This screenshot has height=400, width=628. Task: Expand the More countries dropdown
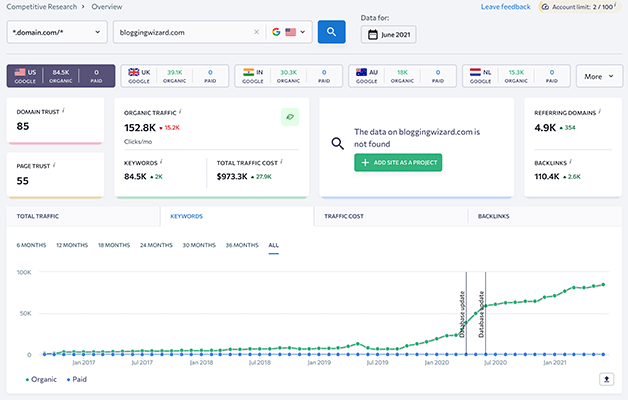[599, 76]
